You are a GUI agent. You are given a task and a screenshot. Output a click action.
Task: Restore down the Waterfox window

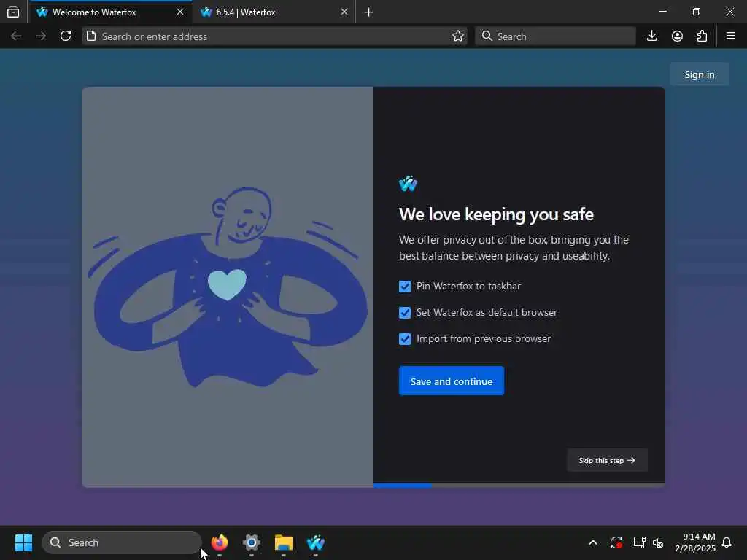(697, 12)
